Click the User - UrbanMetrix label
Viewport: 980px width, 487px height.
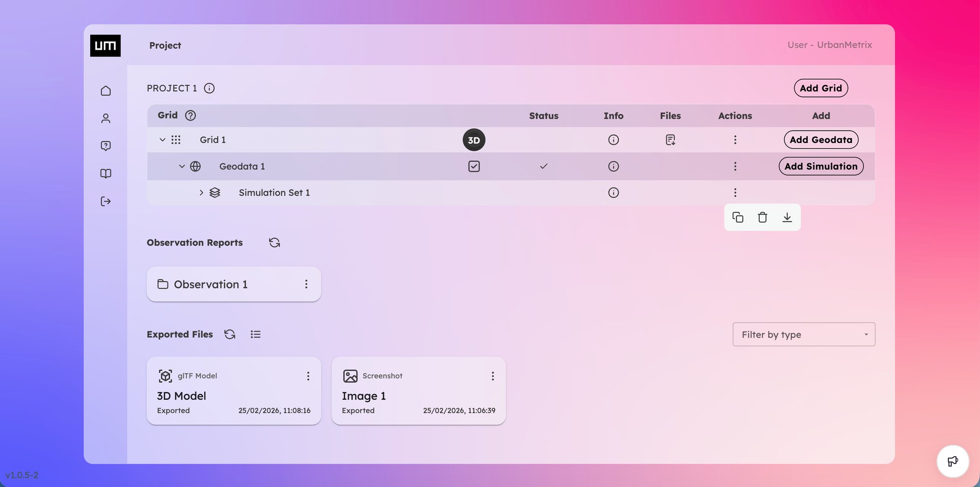coord(830,45)
